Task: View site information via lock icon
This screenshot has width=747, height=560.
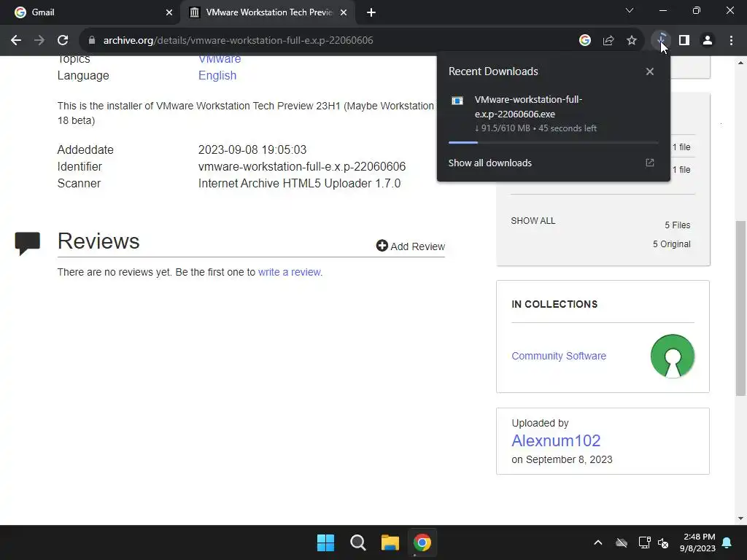Action: 92,41
